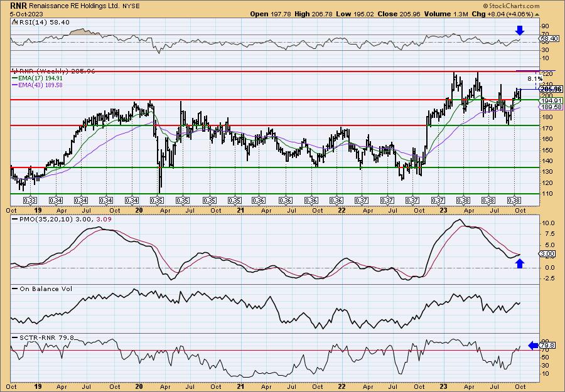Open the StockCharts.com copyright link

click(x=511, y=6)
